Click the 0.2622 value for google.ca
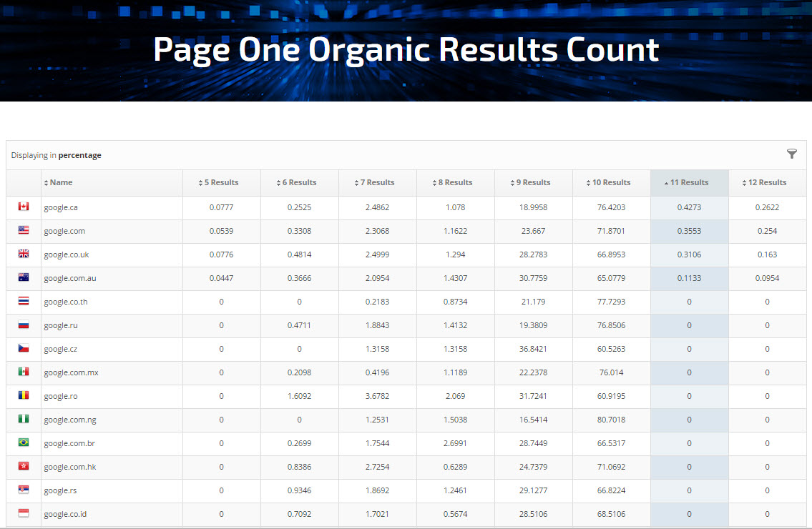The image size is (812, 529). 767,207
